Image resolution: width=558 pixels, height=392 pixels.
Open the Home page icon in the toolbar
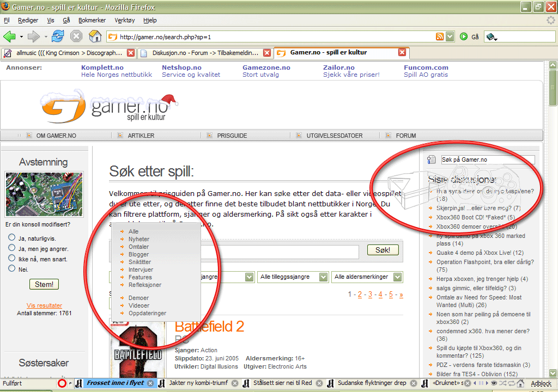tap(95, 36)
